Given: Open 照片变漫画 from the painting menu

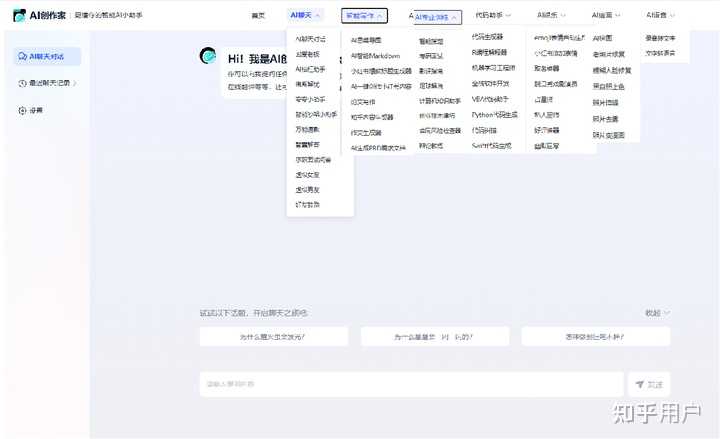Looking at the screenshot, I should point(609,135).
